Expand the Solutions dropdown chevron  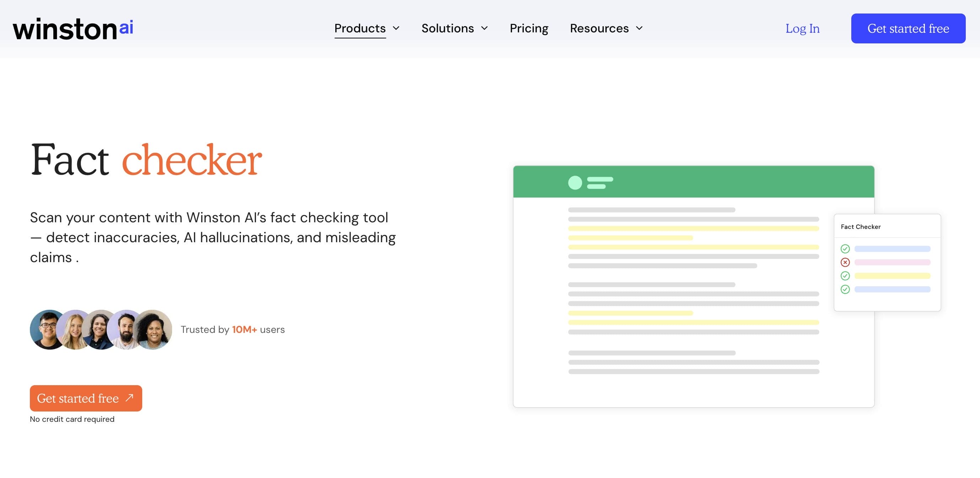click(x=484, y=28)
